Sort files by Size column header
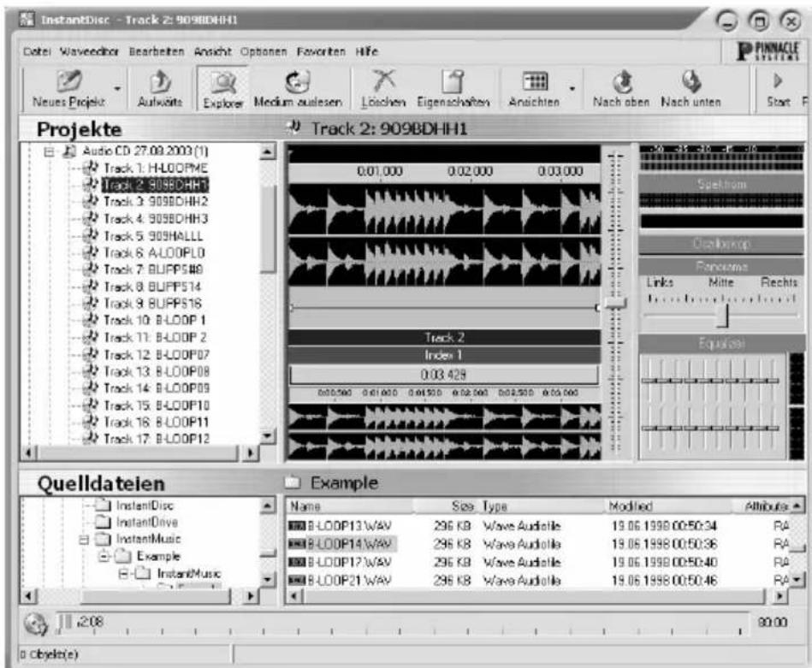 [447, 506]
